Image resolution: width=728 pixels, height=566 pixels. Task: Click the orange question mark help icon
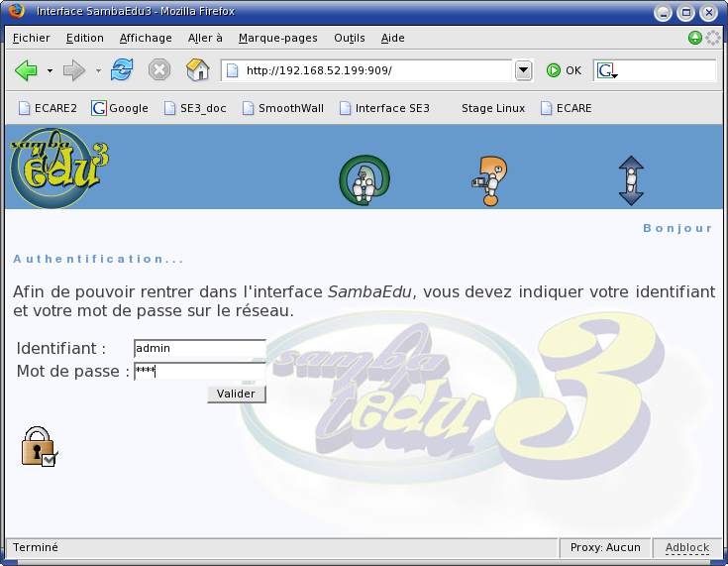[x=489, y=181]
